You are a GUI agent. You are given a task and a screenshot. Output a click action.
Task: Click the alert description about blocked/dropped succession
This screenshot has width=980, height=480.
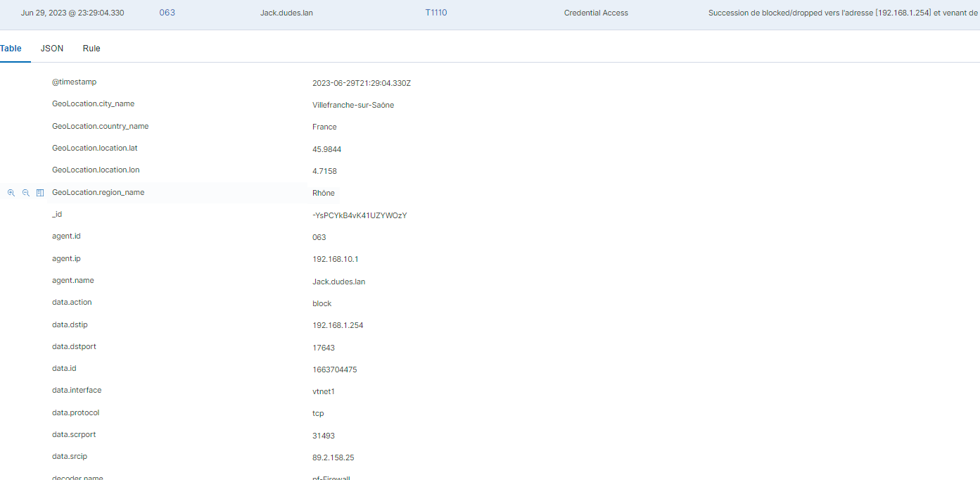[843, 13]
